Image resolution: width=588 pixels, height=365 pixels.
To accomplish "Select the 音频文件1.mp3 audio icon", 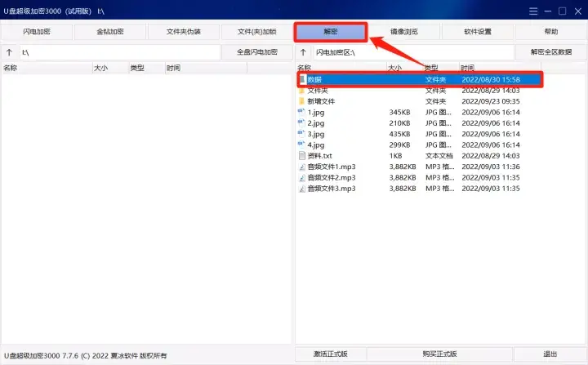I will (x=302, y=167).
